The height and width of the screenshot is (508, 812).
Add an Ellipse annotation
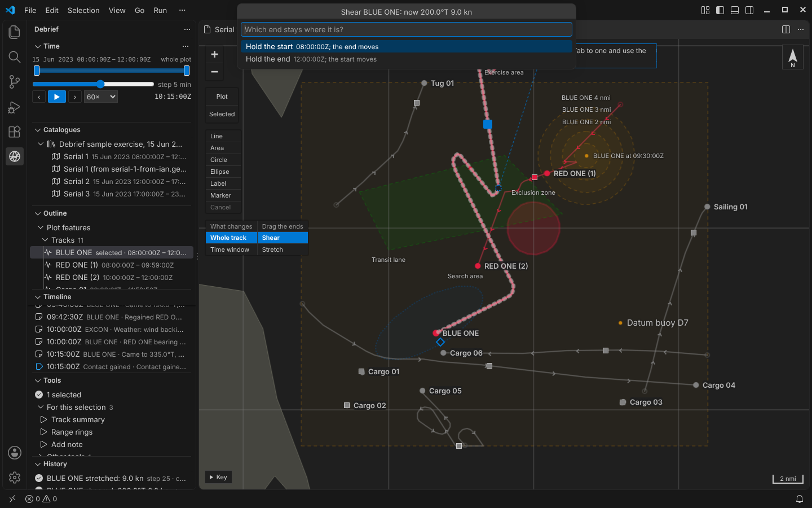[223, 172]
